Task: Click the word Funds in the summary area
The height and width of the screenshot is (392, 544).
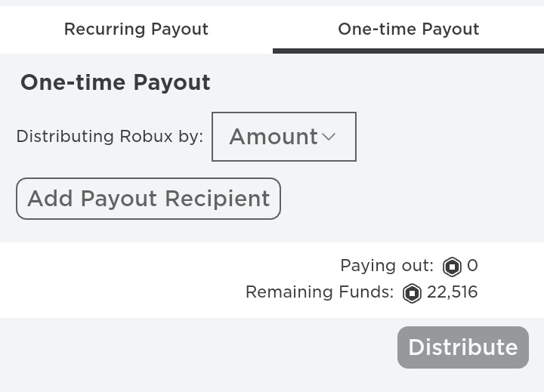Action: (366, 292)
